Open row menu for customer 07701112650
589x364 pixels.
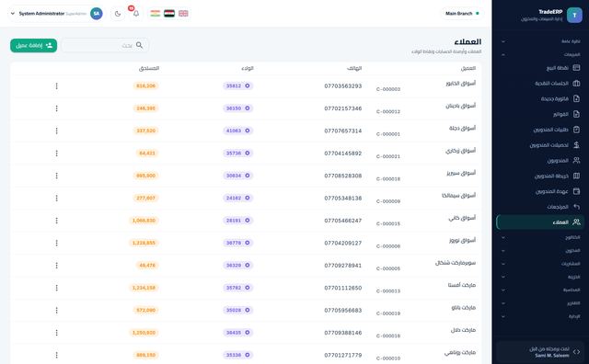[x=57, y=288]
